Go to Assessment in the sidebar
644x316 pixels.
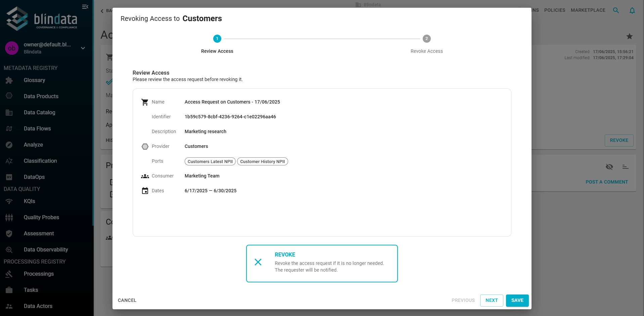(x=39, y=233)
